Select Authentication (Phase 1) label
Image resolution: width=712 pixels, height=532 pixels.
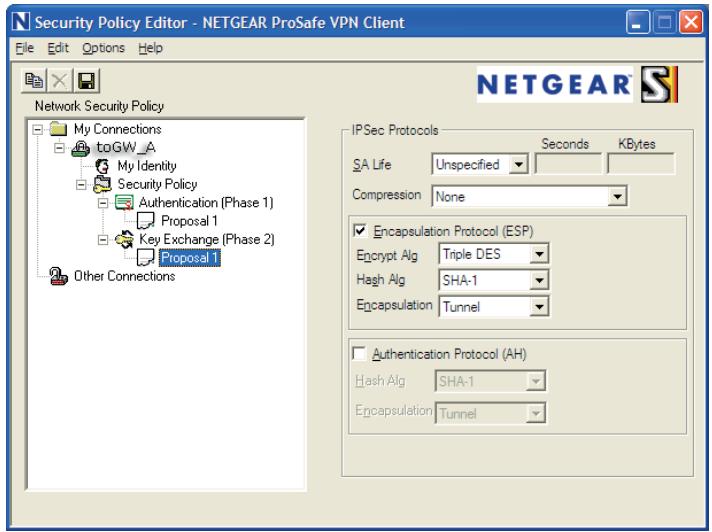(206, 202)
